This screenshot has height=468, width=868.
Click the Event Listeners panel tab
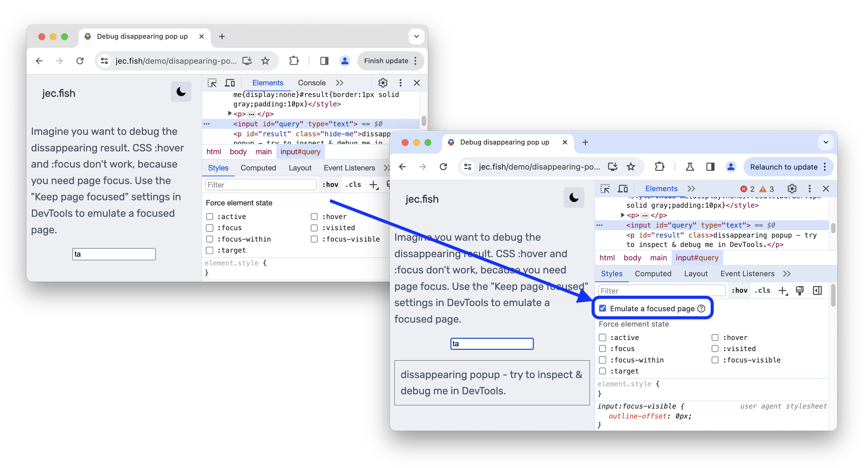tap(747, 273)
